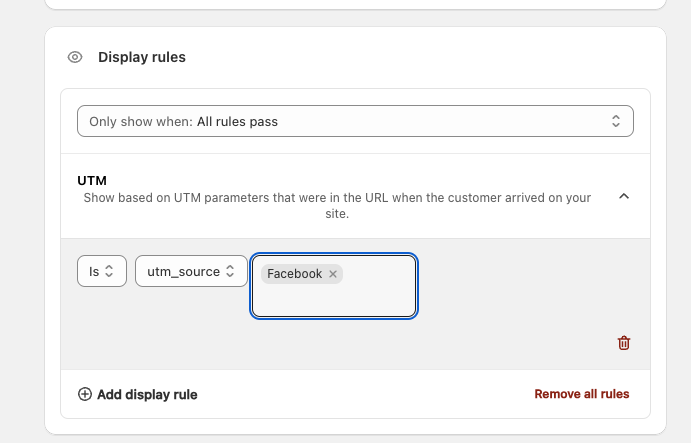Open the "Is" condition dropdown
This screenshot has width=691, height=443.
(101, 271)
